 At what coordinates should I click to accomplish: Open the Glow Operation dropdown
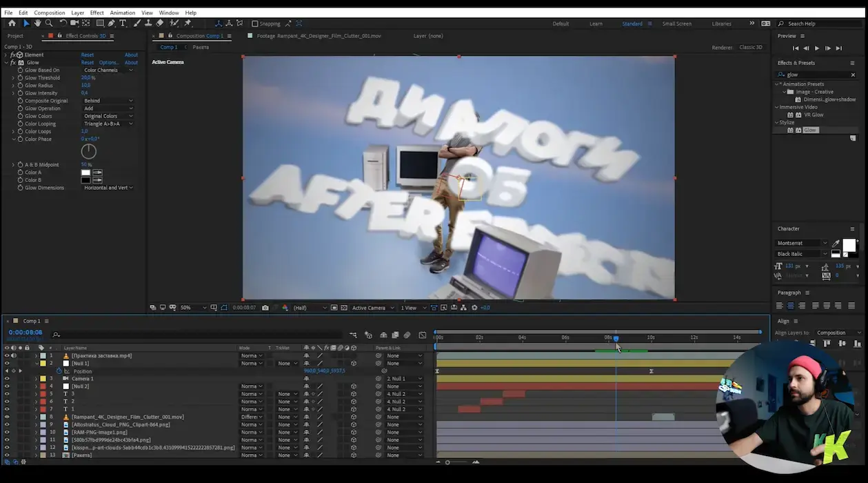pos(108,108)
